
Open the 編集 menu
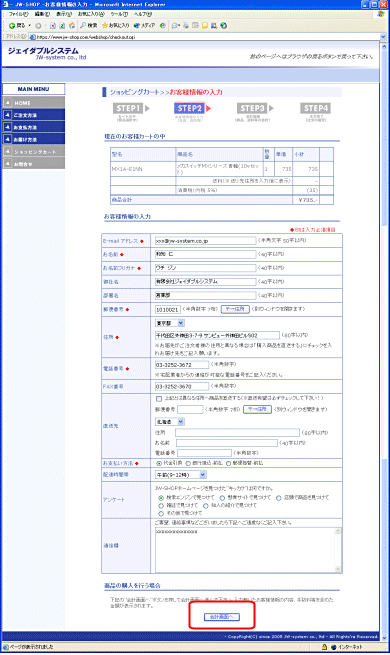pyautogui.click(x=42, y=14)
